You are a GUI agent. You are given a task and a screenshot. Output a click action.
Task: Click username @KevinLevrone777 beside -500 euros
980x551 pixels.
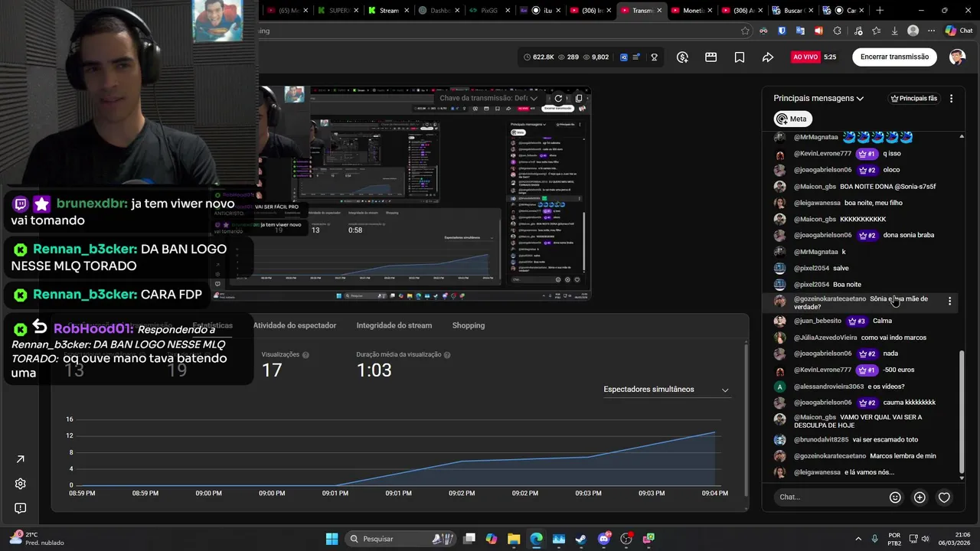tap(822, 370)
